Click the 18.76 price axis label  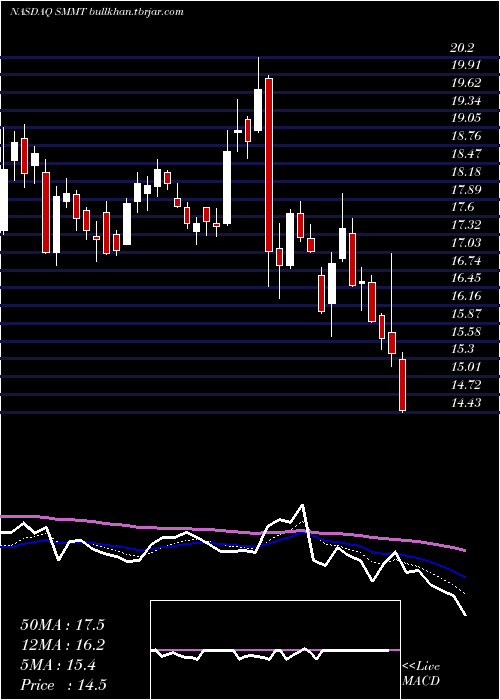[466, 136]
